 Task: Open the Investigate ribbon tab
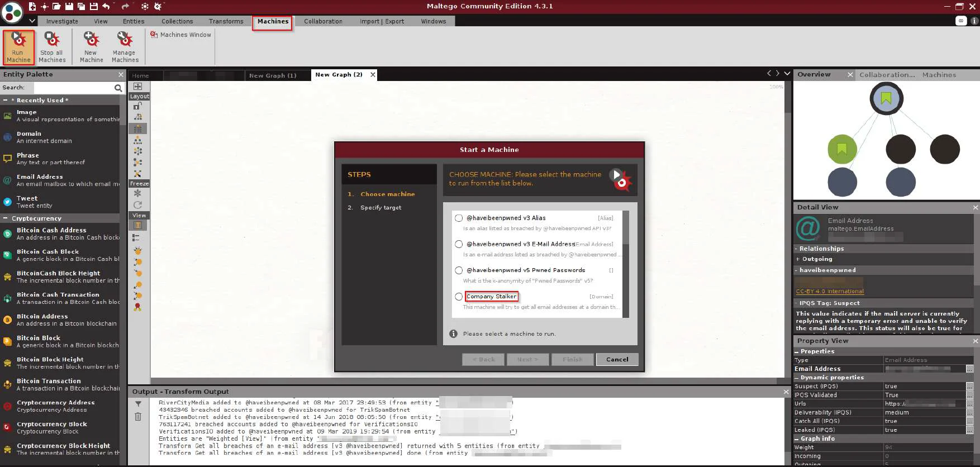coord(62,21)
